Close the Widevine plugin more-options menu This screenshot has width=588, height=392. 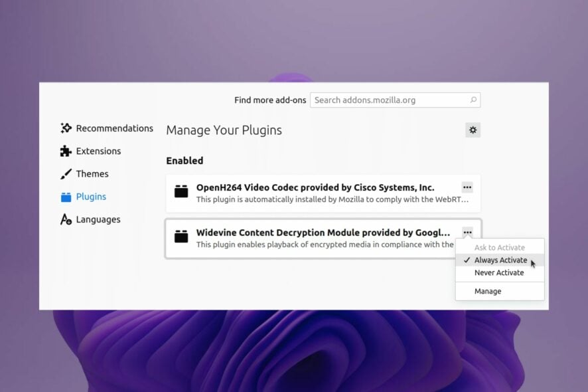tap(467, 233)
